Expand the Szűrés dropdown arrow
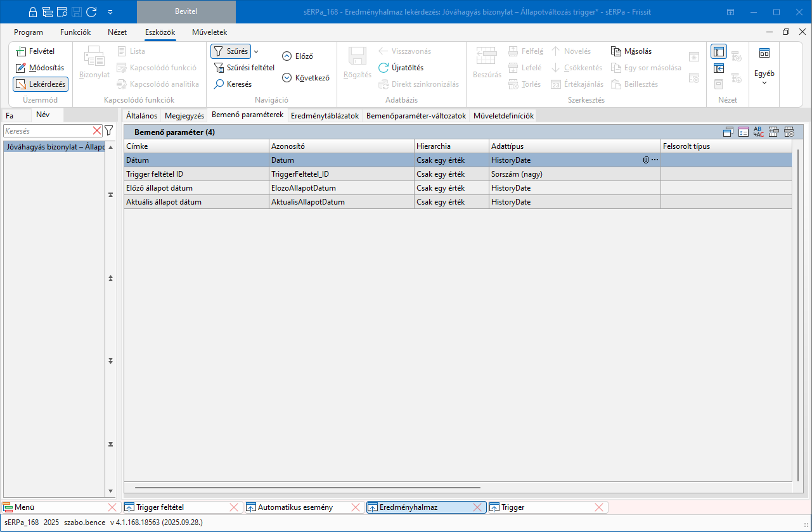Screen dimensions: 812x532 pyautogui.click(x=256, y=51)
